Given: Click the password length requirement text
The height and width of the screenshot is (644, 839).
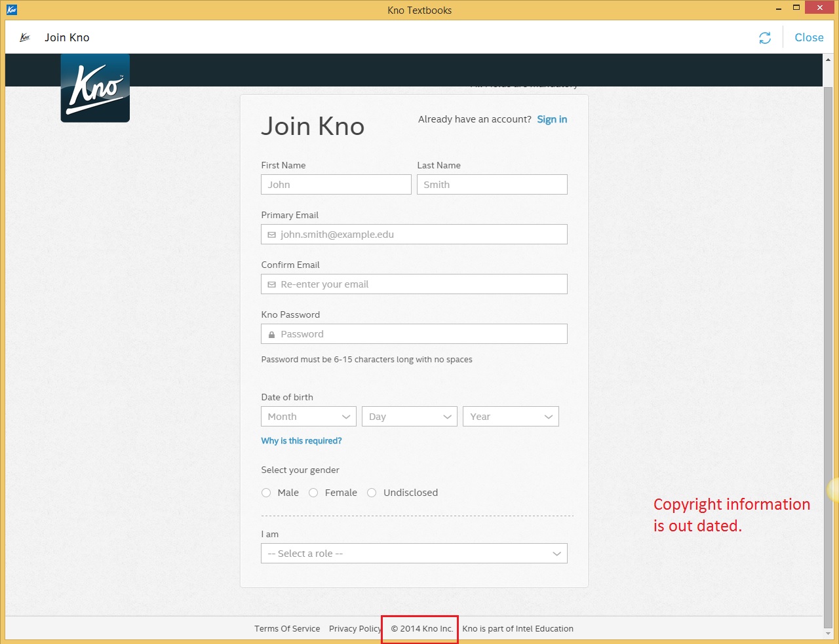Looking at the screenshot, I should [x=367, y=360].
